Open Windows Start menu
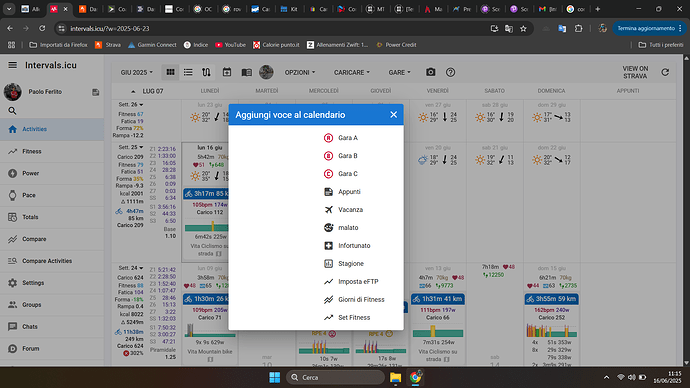The height and width of the screenshot is (388, 690). coord(275,377)
